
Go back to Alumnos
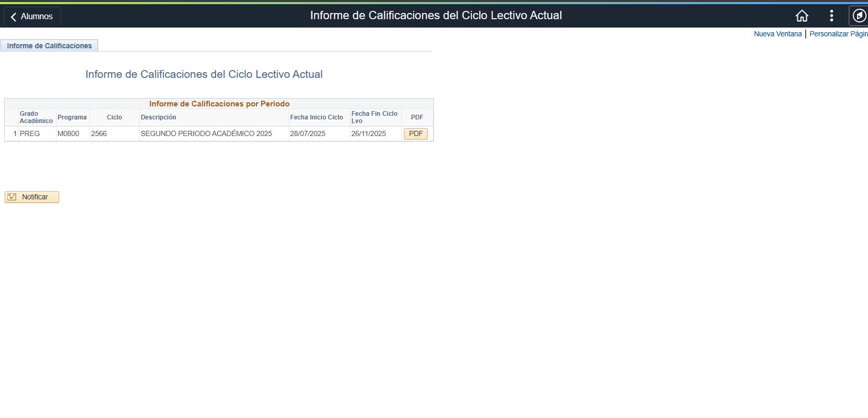tap(32, 17)
